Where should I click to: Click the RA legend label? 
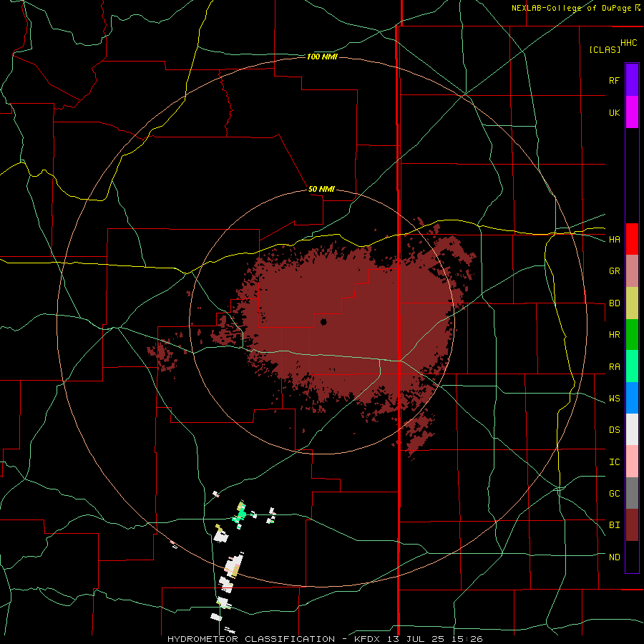pos(614,367)
